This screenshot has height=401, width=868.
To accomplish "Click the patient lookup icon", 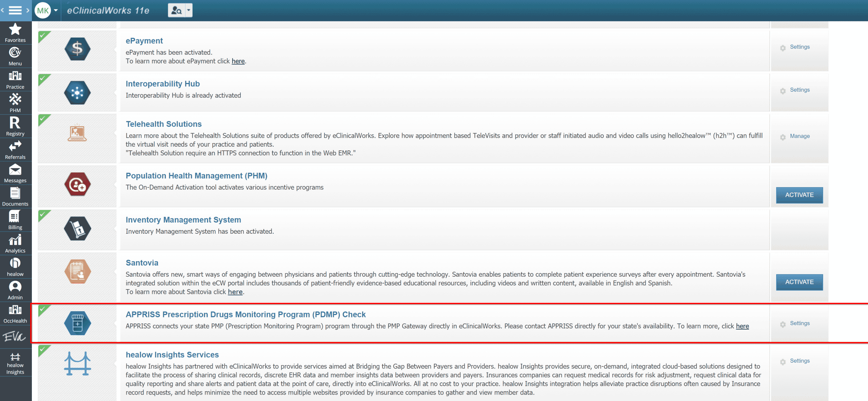I will [176, 10].
